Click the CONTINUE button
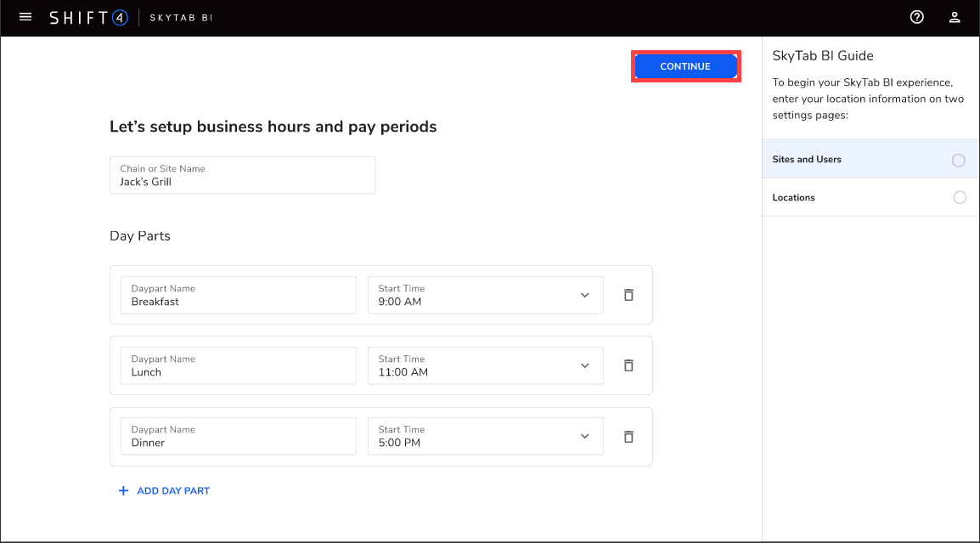The image size is (980, 543). [685, 65]
